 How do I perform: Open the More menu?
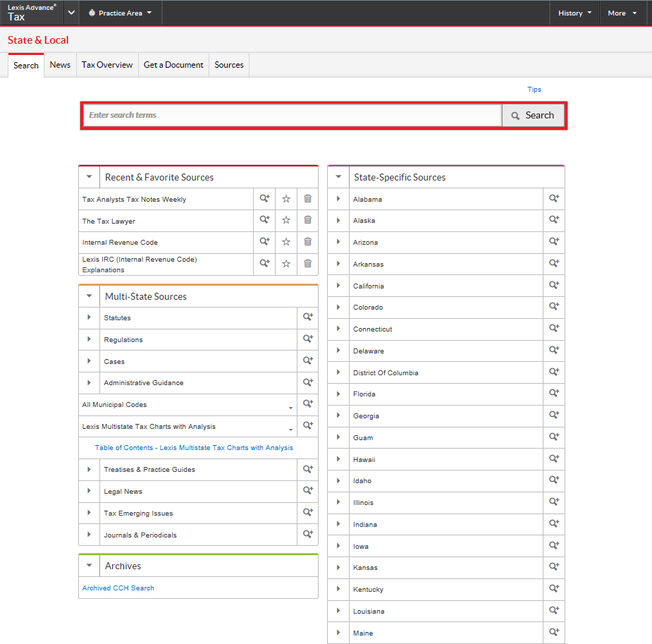[x=622, y=13]
